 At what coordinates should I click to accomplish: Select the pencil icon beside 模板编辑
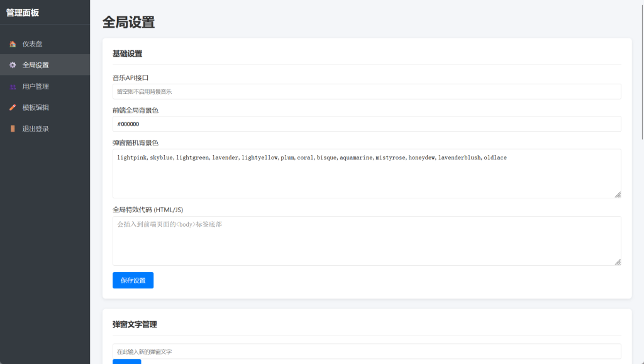point(11,107)
